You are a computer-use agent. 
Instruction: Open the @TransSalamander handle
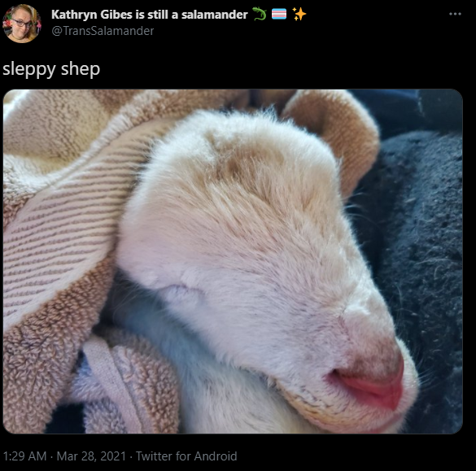(103, 31)
